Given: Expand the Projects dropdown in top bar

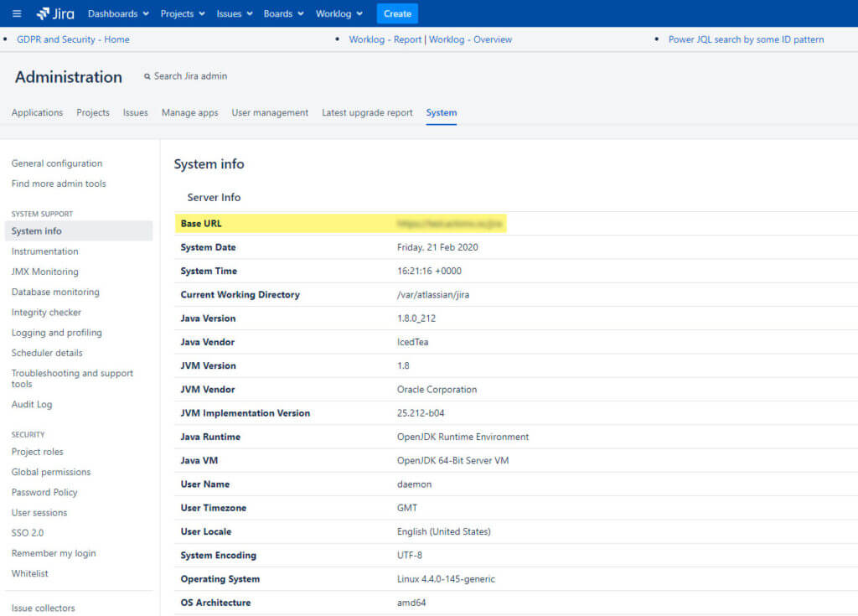Looking at the screenshot, I should [x=183, y=13].
